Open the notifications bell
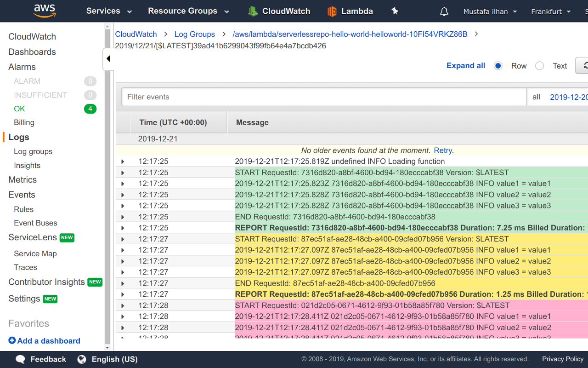 pos(444,11)
